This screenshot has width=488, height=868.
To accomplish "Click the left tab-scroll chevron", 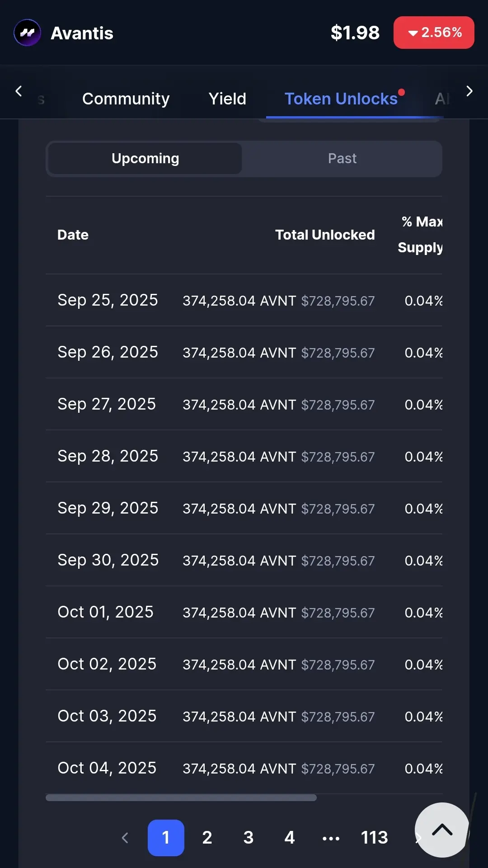I will [x=19, y=91].
